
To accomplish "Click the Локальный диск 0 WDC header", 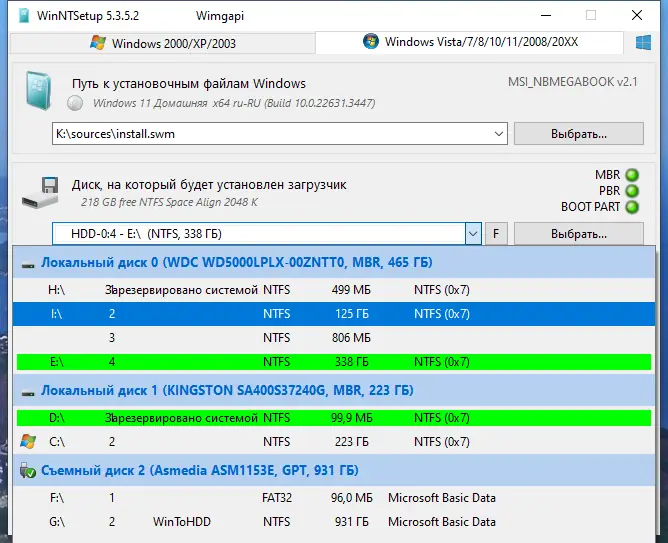I will [334, 262].
